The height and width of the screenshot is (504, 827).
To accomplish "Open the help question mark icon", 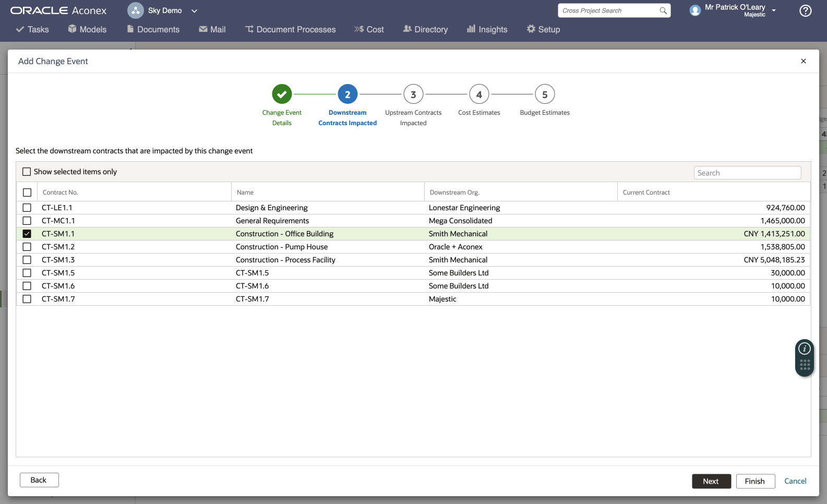I will pos(806,10).
